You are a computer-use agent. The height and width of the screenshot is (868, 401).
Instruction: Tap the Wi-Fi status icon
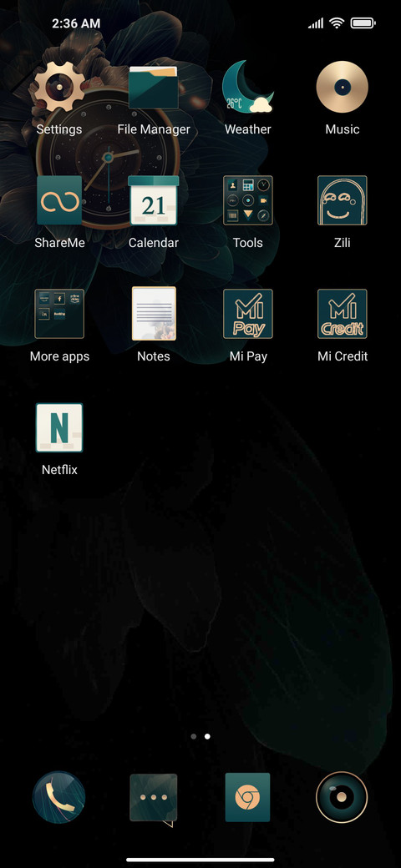[336, 23]
